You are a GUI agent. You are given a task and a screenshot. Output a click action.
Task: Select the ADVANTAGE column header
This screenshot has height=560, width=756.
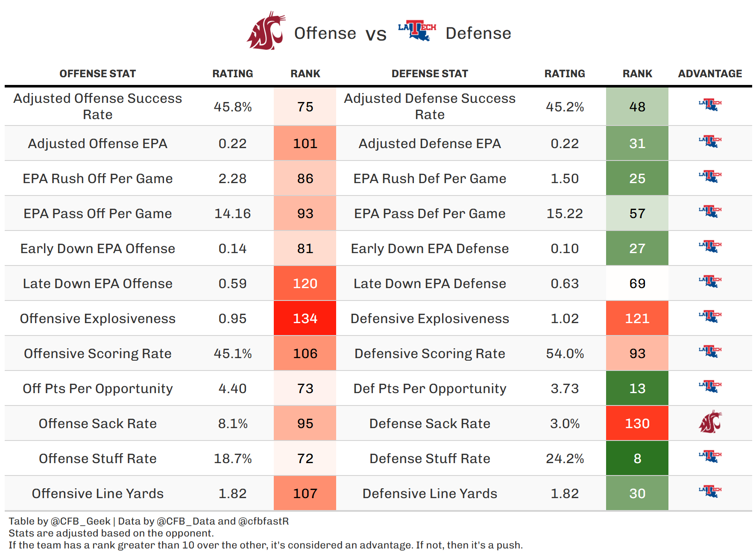click(x=710, y=74)
